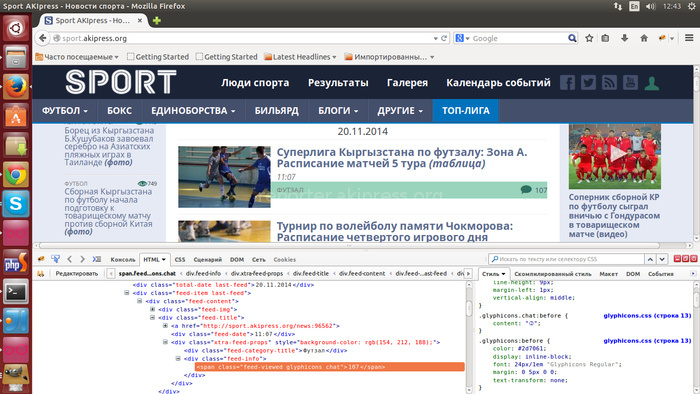Click div.feed-info in the breadcrumb path
700x394 pixels.
pyautogui.click(x=203, y=274)
